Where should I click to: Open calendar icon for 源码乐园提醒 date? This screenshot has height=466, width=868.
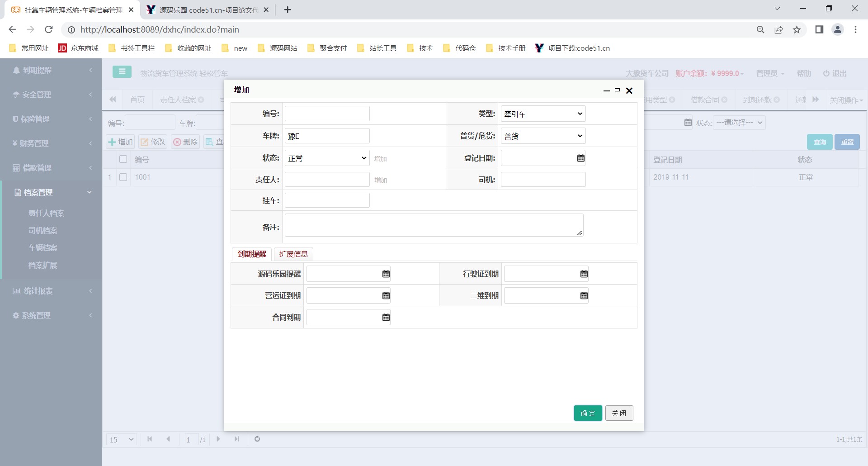[386, 274]
